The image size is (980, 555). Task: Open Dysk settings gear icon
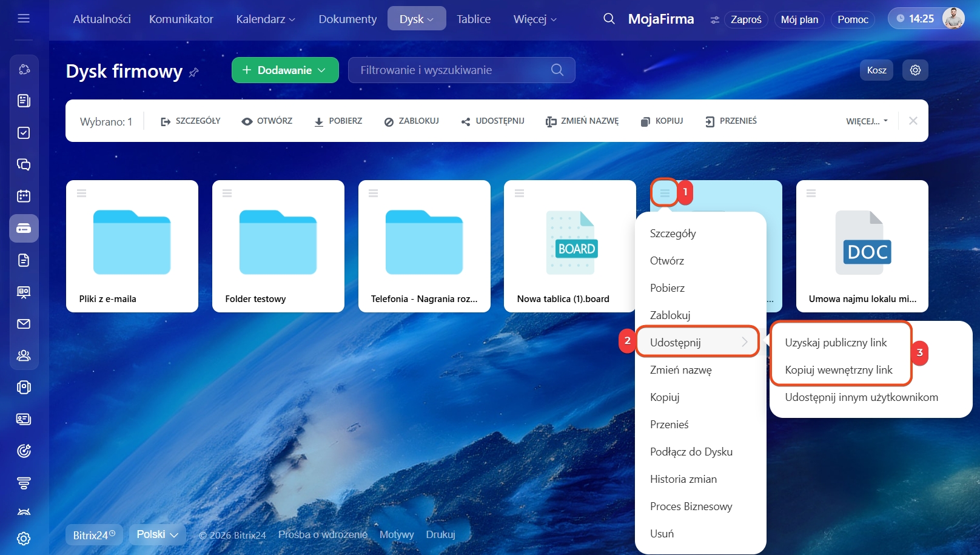click(915, 70)
